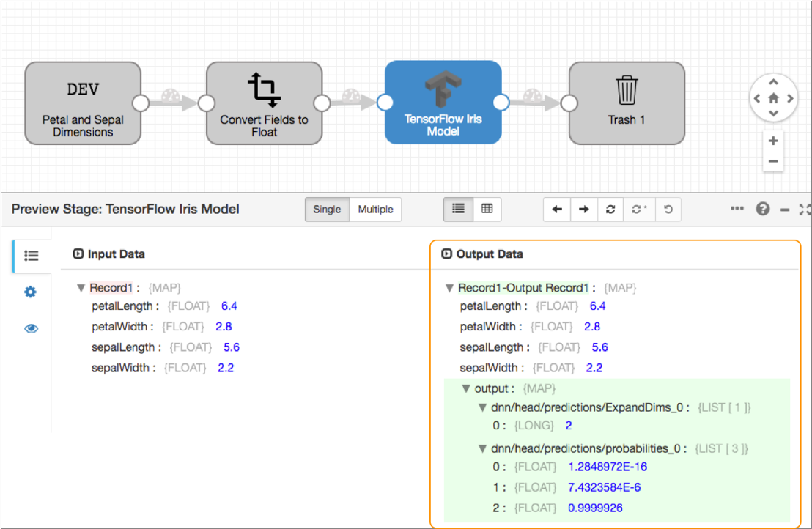Select the TensorFlow Iris Model stage

pos(443,103)
